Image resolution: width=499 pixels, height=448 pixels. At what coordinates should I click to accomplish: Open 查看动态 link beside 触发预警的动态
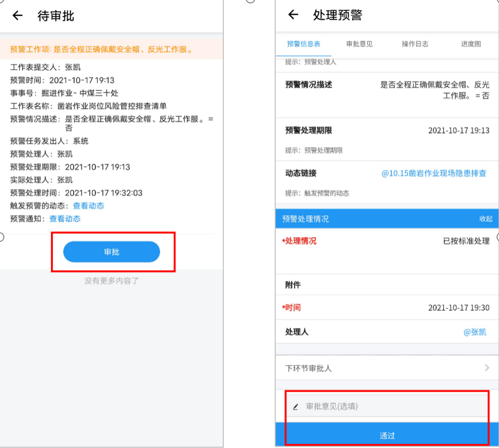[88, 206]
